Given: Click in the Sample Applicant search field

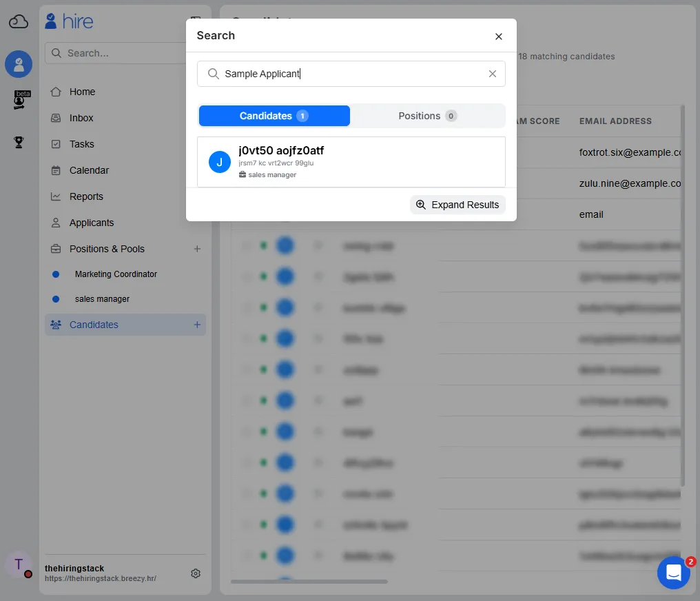Looking at the screenshot, I should (x=351, y=74).
